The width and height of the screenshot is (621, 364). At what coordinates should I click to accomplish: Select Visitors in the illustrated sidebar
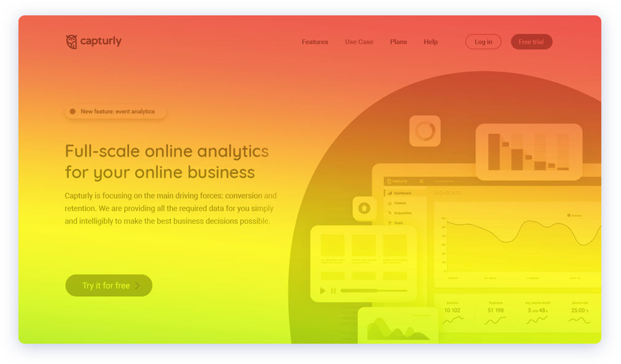coord(400,203)
